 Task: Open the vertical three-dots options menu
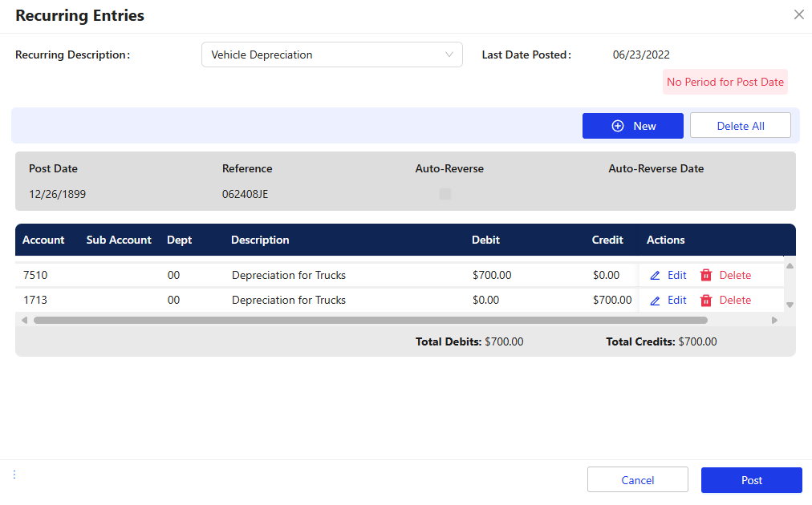pyautogui.click(x=14, y=475)
